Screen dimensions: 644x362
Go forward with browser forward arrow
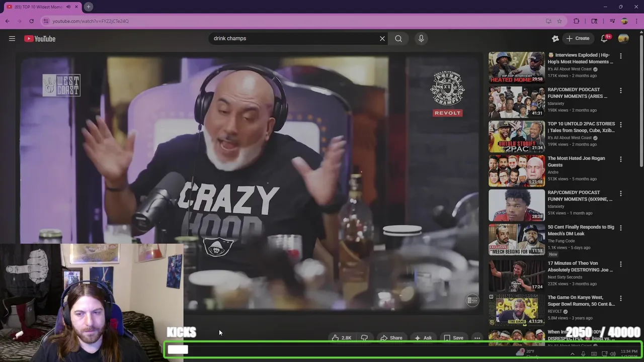(20, 21)
